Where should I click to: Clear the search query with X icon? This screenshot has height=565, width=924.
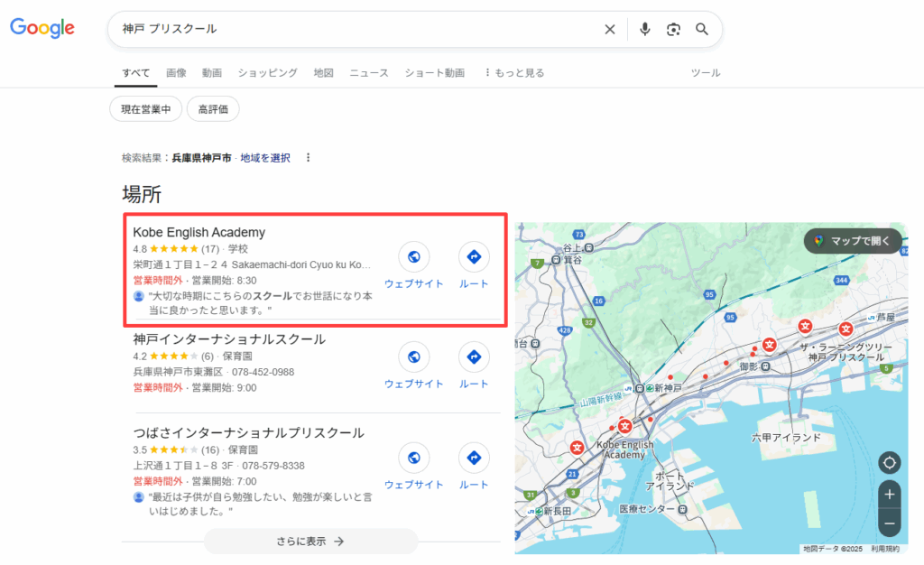(610, 29)
